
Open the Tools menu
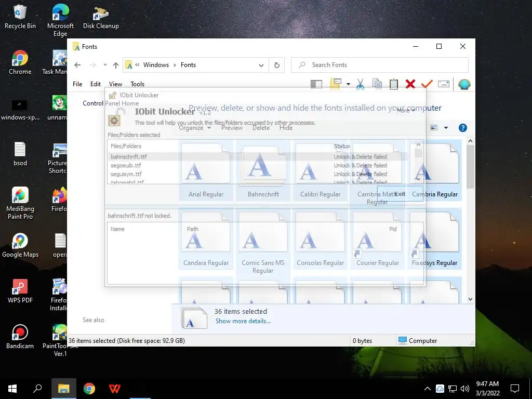137,84
